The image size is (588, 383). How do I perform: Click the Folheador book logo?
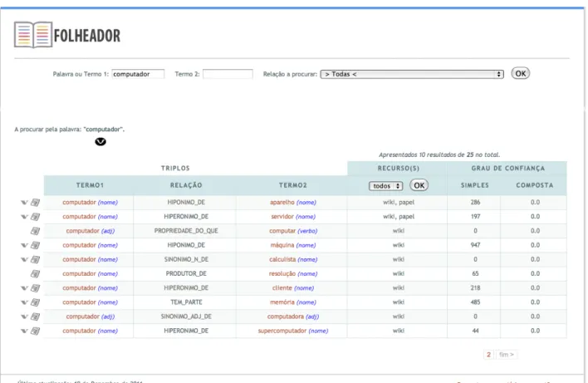[33, 35]
